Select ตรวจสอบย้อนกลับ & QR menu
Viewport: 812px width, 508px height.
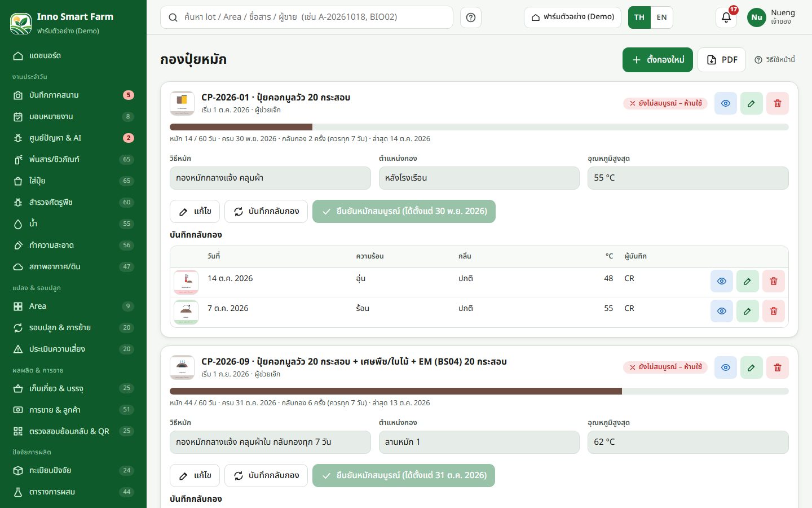pyautogui.click(x=73, y=432)
